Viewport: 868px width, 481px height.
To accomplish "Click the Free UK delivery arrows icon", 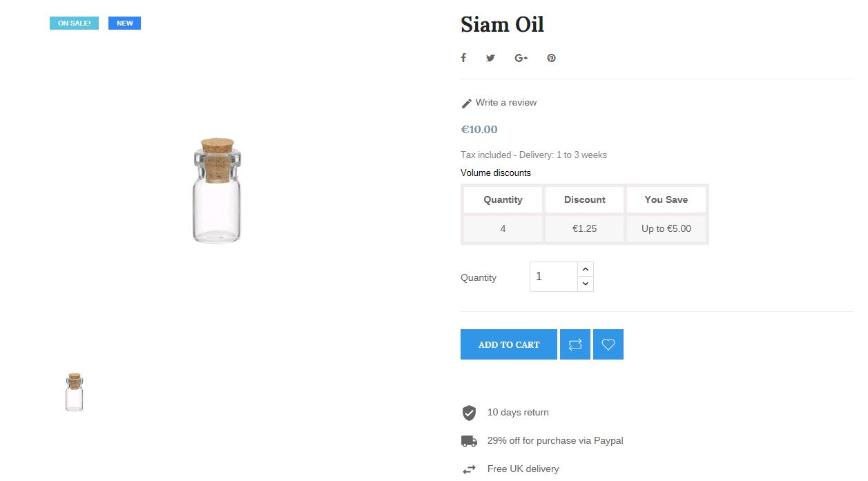I will point(469,469).
